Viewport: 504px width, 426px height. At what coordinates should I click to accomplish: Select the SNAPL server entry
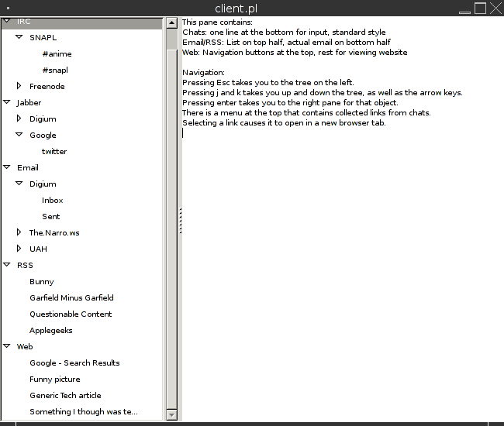coord(43,37)
